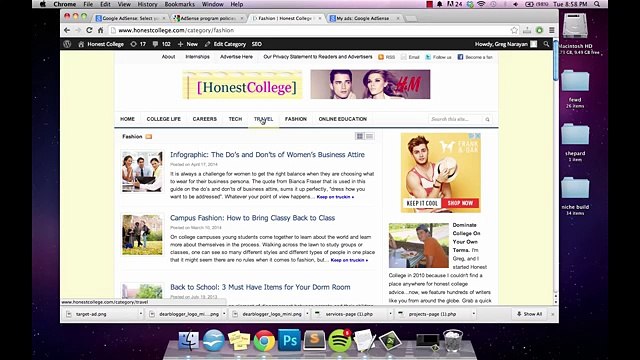The image size is (640, 360).
Task: Open SEO in the admin bar
Action: pos(256,44)
